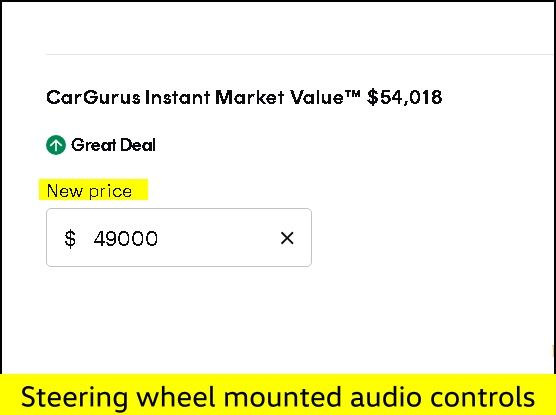The image size is (556, 415).
Task: Select the Great Deal rating label
Action: (x=113, y=145)
